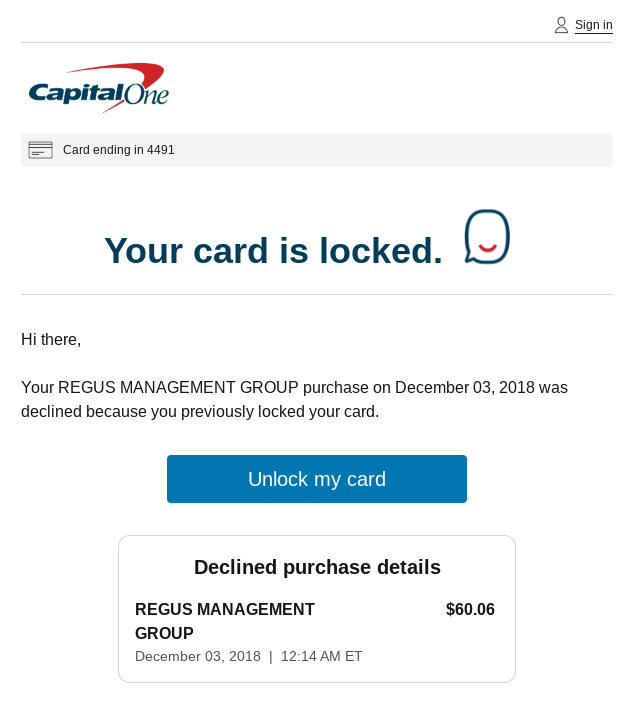Click the Eno chat bubble mascot icon
Screen dimensions: 633x712
pyautogui.click(x=487, y=237)
